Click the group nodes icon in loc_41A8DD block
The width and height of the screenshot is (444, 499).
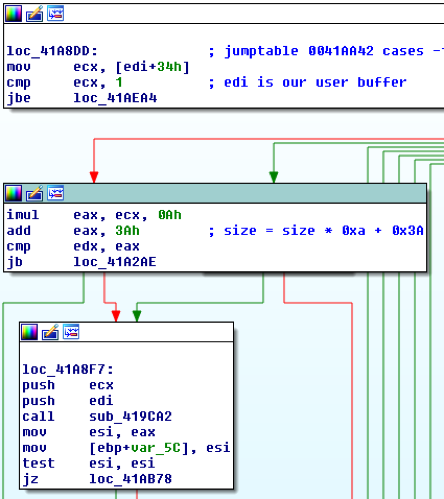click(x=55, y=14)
